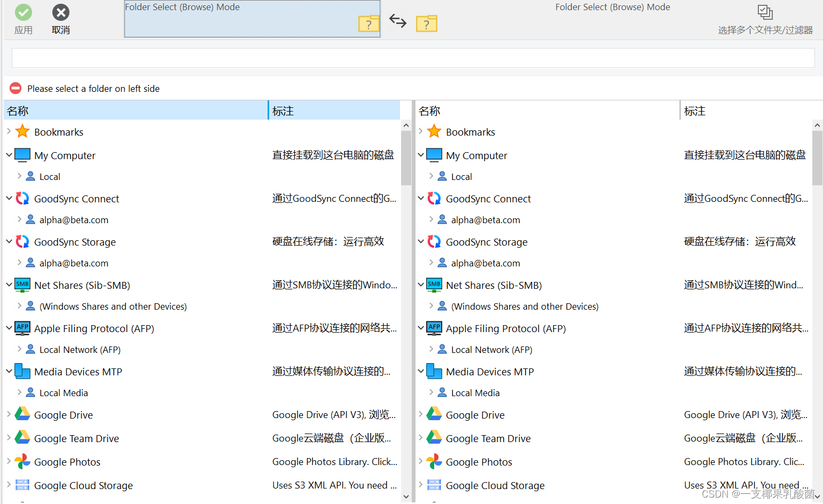Click the GoodSync Connect icon in left pane
Screen dimensions: 823x504
22,199
